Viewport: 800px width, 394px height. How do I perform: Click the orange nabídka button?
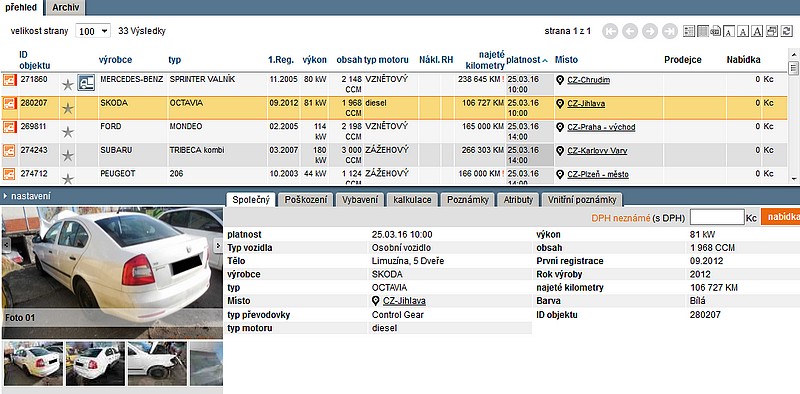click(x=780, y=217)
